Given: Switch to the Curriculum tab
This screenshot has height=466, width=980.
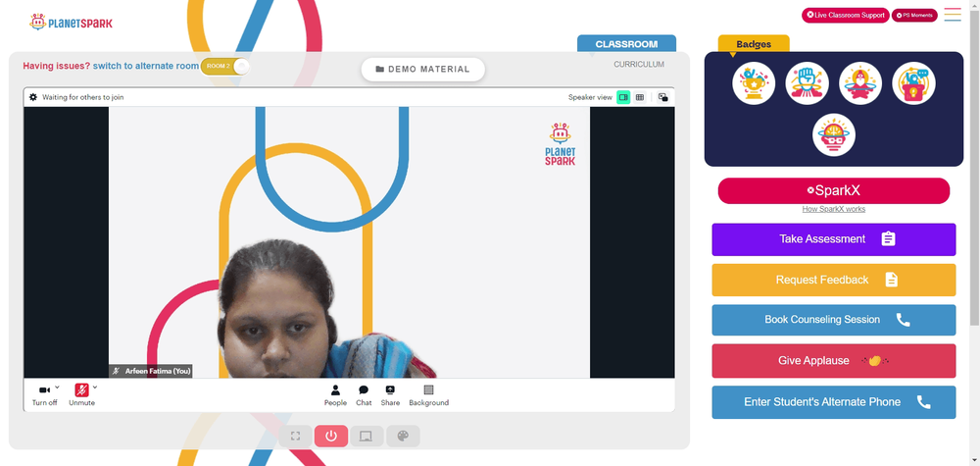Looking at the screenshot, I should pyautogui.click(x=639, y=65).
